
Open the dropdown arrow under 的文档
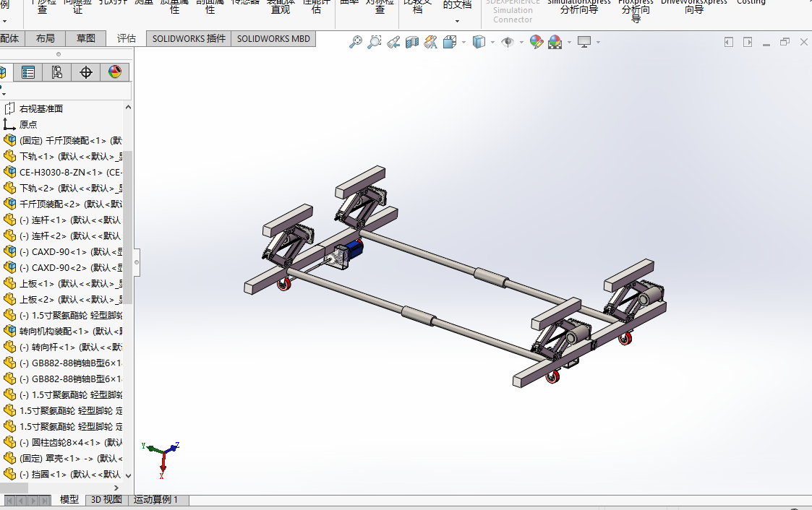[x=457, y=21]
